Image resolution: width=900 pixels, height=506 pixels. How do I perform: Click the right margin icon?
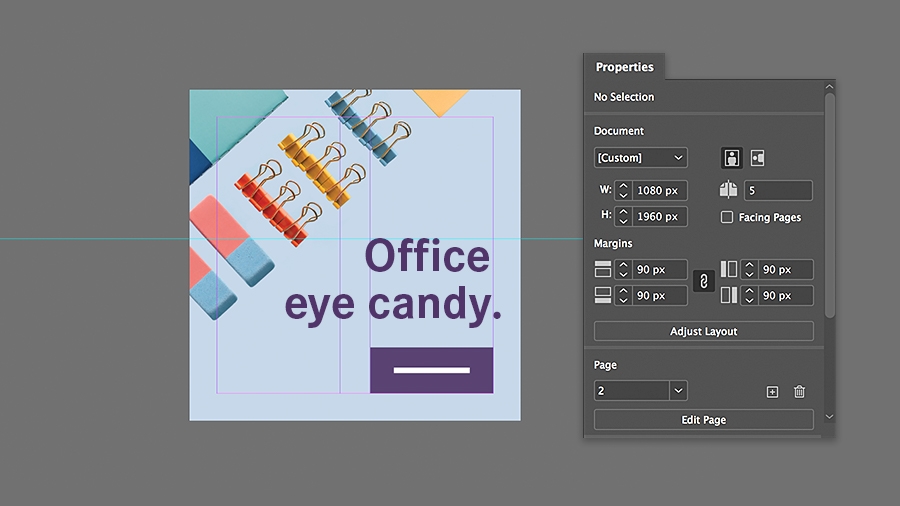(x=729, y=295)
